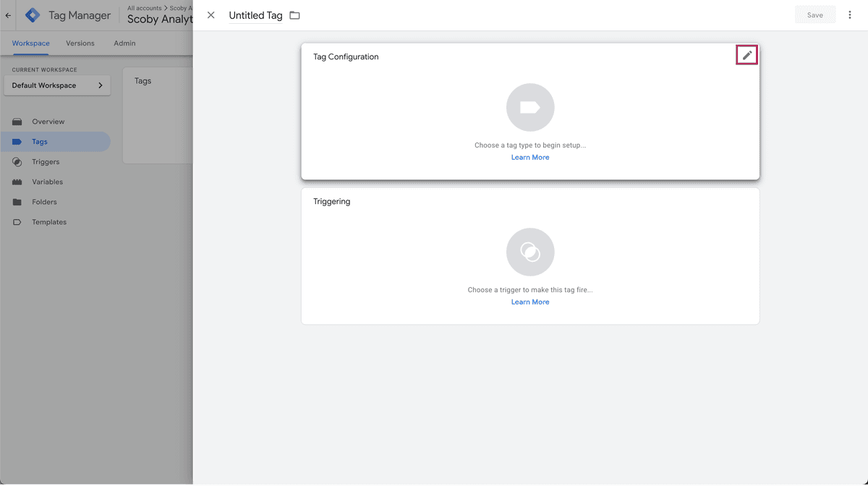This screenshot has width=868, height=486.
Task: Select the Workspace tab
Action: click(x=31, y=43)
